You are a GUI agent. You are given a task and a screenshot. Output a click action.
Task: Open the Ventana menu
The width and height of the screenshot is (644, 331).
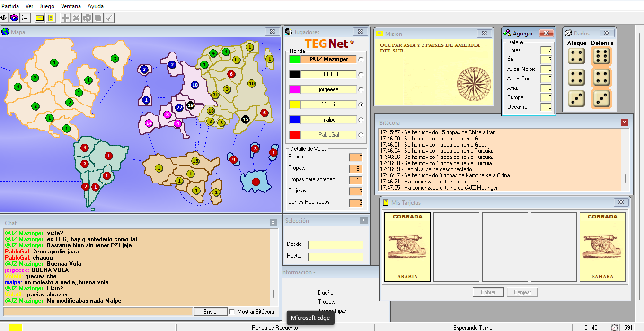pyautogui.click(x=71, y=6)
